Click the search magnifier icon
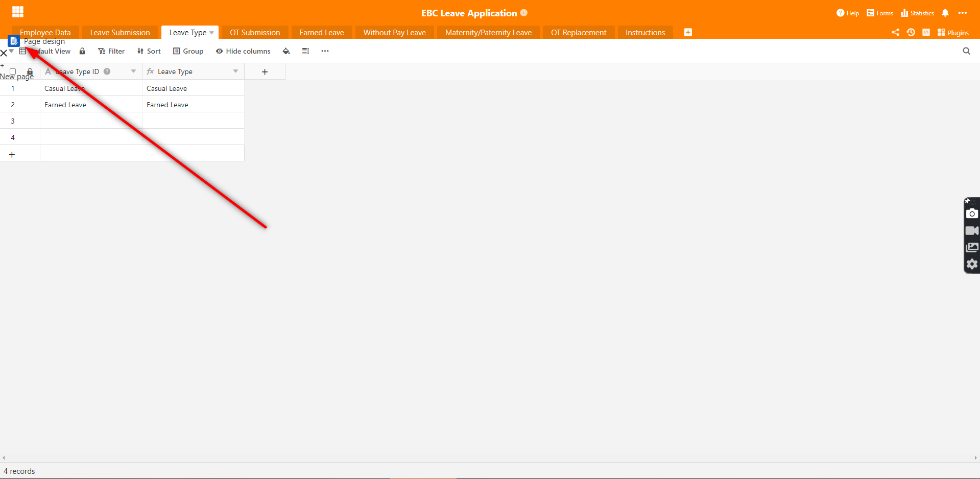The image size is (980, 479). (966, 51)
